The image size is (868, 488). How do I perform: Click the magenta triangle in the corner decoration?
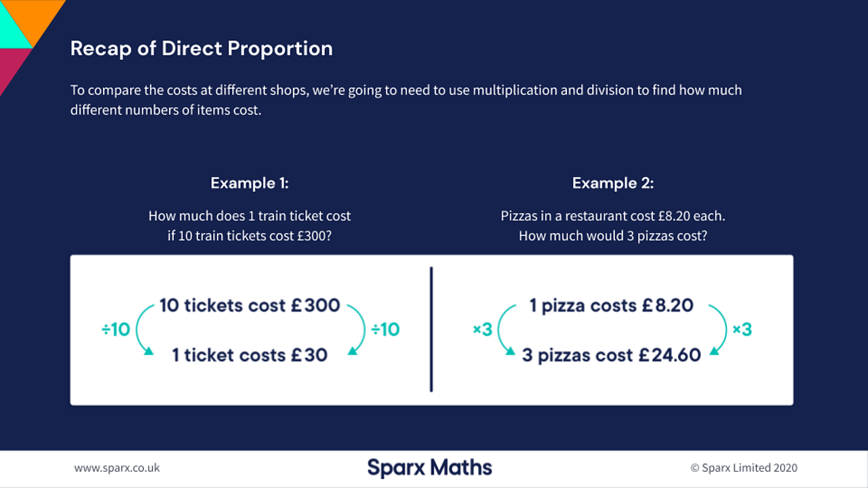pos(12,69)
